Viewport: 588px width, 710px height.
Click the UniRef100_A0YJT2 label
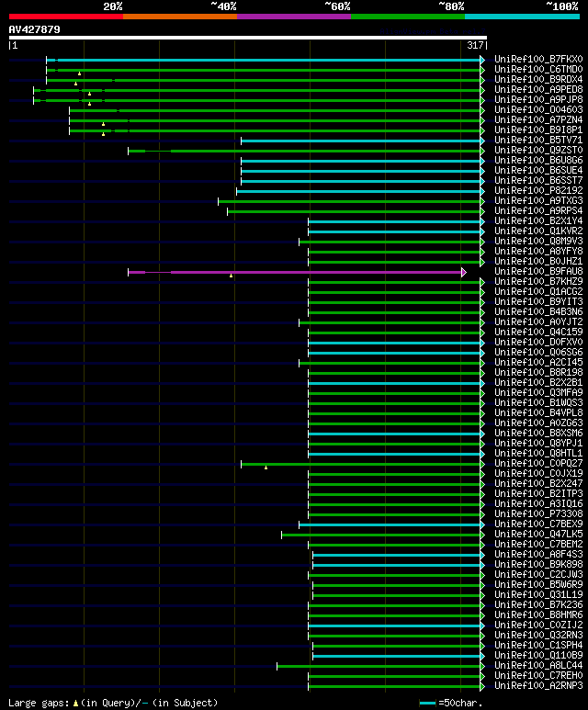click(538, 322)
